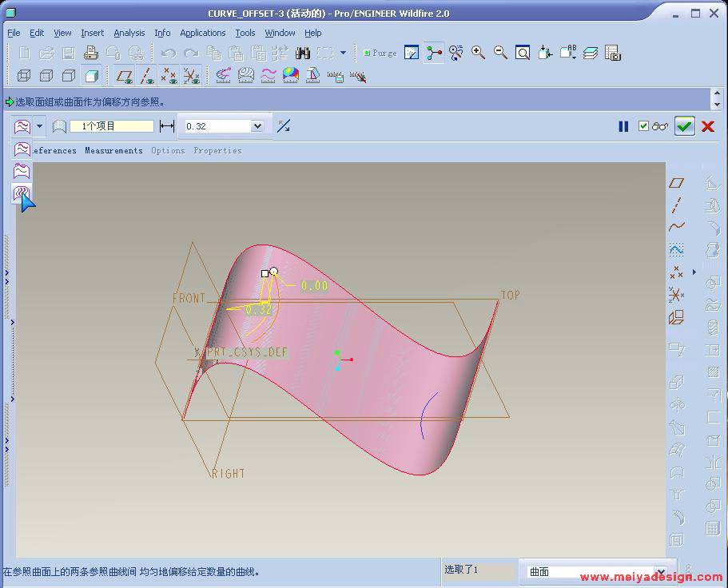Toggle the preview glasses checkbox

tap(644, 126)
